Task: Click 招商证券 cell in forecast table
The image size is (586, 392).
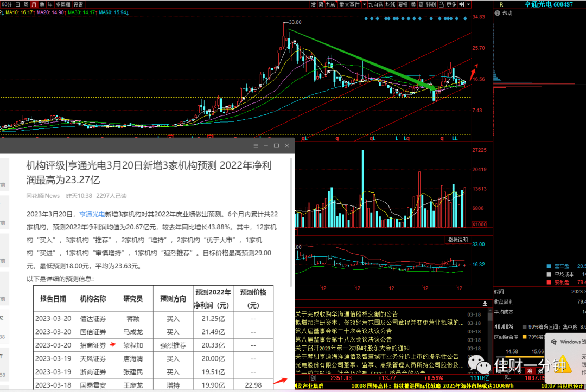Action: tap(93, 345)
